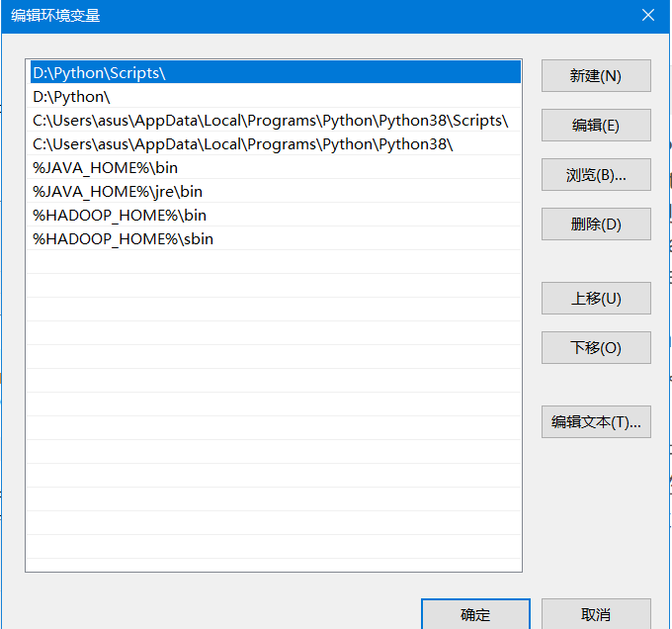Click the 新建(N) button
This screenshot has height=629, width=672.
click(596, 76)
